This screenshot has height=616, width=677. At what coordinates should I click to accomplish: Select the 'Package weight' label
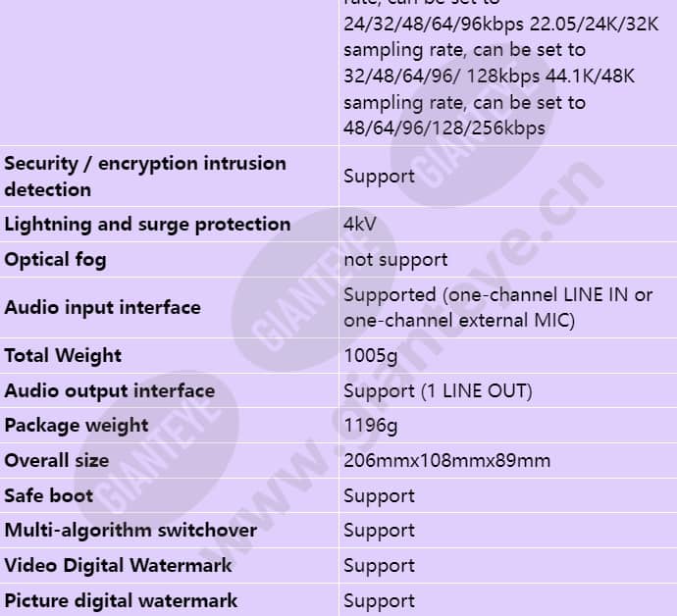(77, 426)
